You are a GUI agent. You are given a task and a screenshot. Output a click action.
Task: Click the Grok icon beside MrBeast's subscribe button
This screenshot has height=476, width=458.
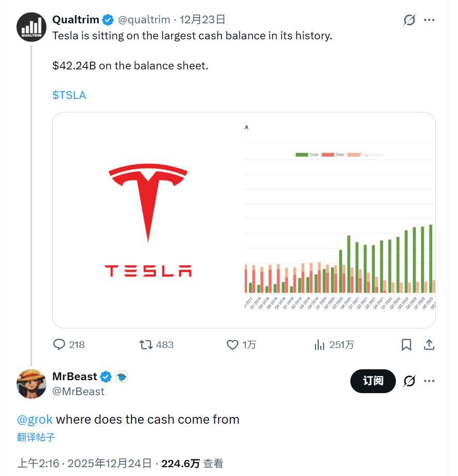409,381
